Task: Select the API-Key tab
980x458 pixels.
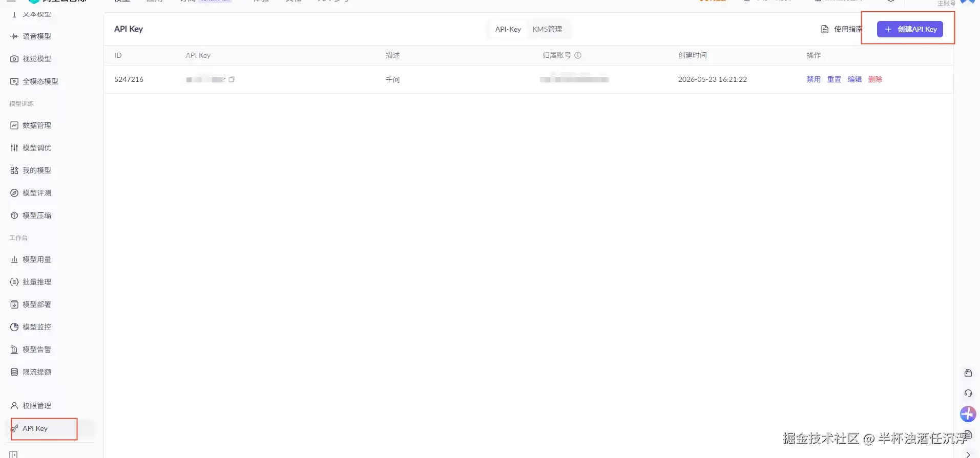Action: point(508,29)
